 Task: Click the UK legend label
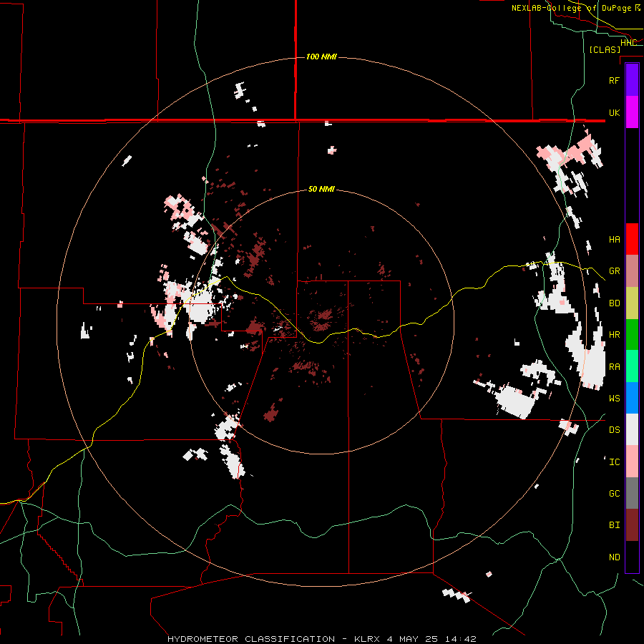point(614,112)
